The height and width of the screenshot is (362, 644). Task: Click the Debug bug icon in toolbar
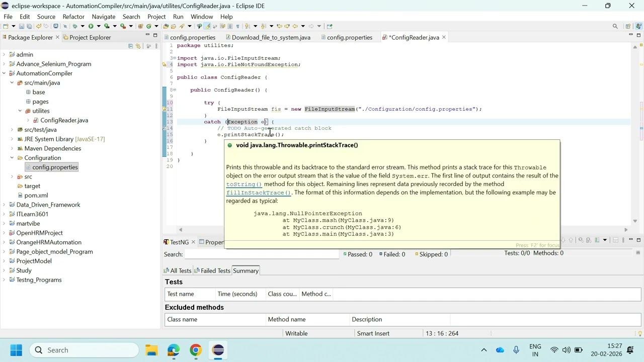click(x=75, y=26)
